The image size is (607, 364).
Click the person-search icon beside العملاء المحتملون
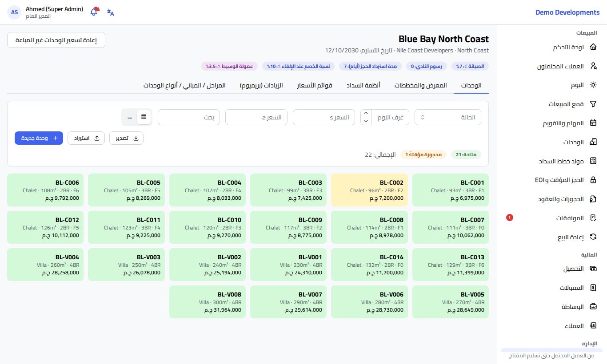[593, 66]
